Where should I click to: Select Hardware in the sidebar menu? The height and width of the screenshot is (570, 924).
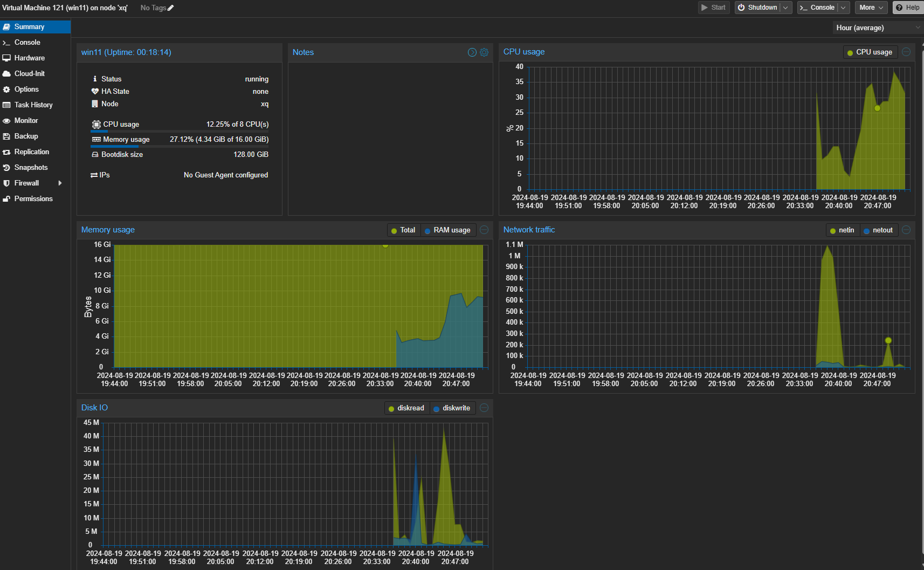[x=35, y=58]
